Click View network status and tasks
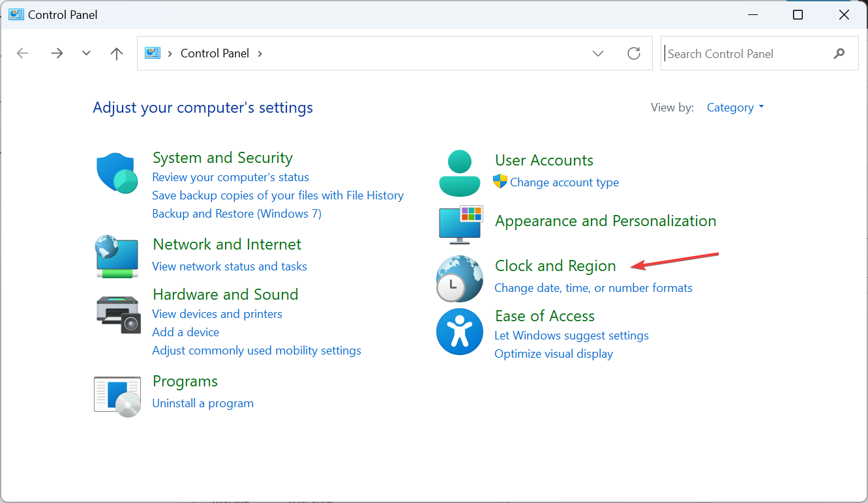This screenshot has height=503, width=868. (230, 266)
